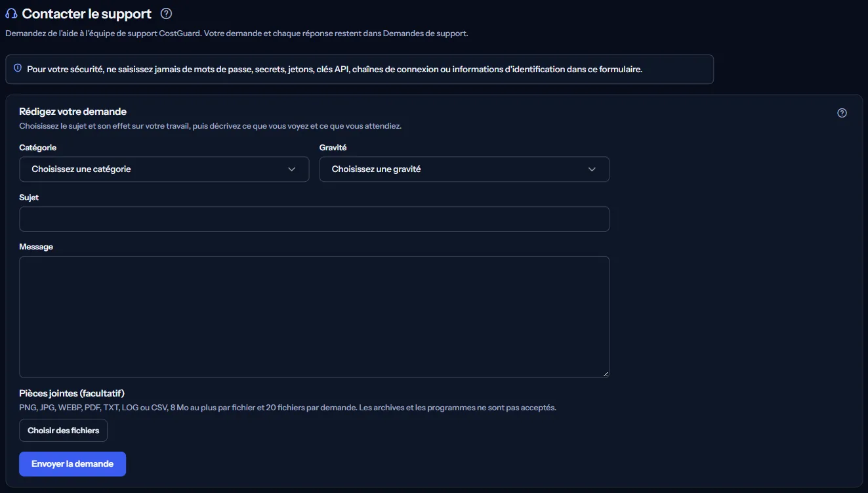Click the headset icon in the page title

tap(11, 14)
